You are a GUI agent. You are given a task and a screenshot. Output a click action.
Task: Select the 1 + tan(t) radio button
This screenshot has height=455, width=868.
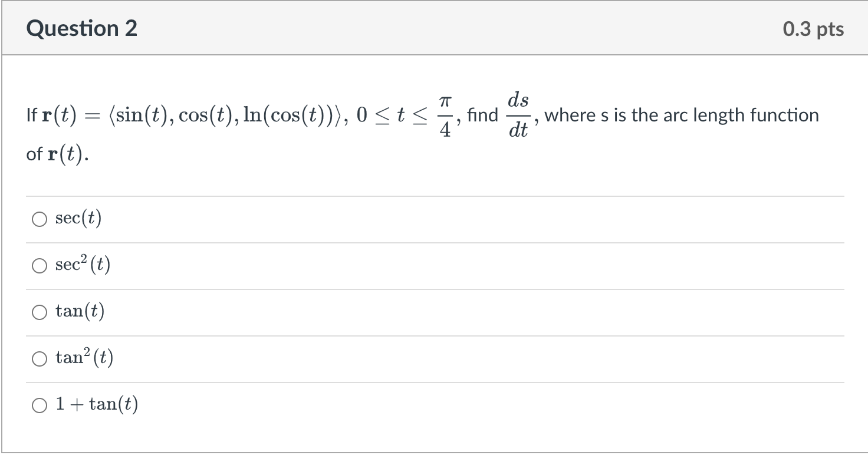pyautogui.click(x=40, y=405)
